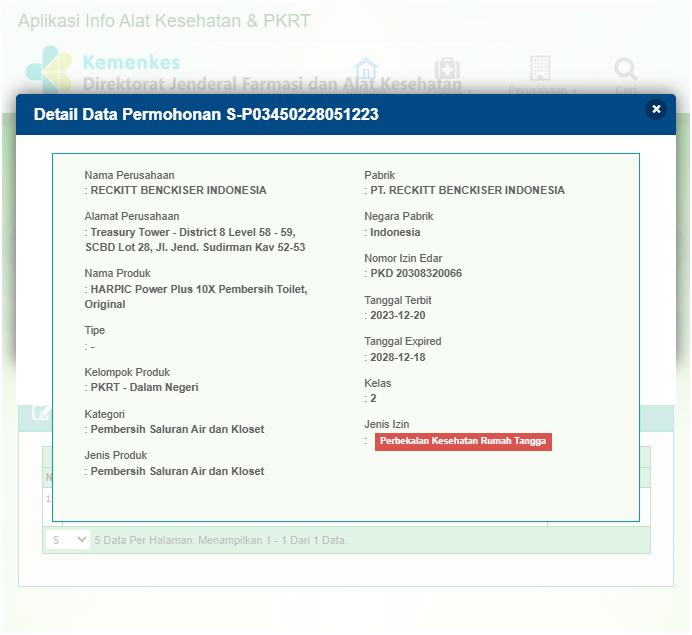692x635 pixels.
Task: Click the edit icon behind dialog's left edge
Action: pyautogui.click(x=41, y=412)
